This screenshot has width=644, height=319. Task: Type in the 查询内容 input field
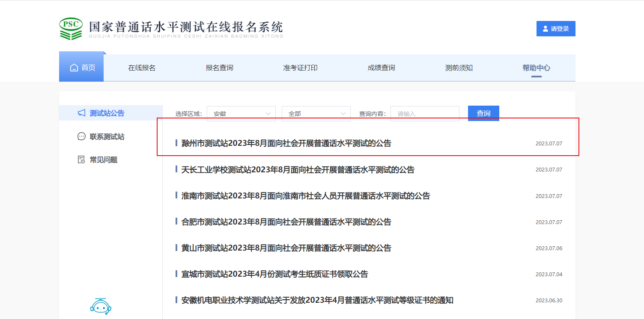tap(424, 114)
